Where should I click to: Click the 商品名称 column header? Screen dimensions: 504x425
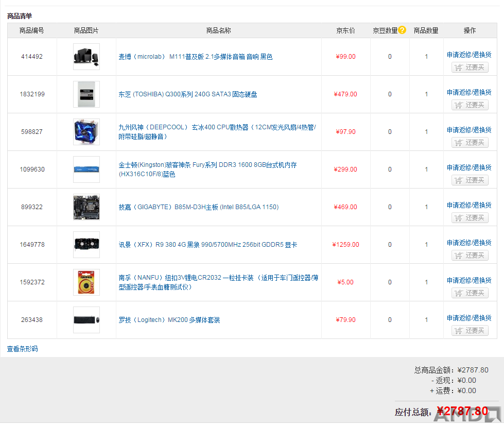219,30
